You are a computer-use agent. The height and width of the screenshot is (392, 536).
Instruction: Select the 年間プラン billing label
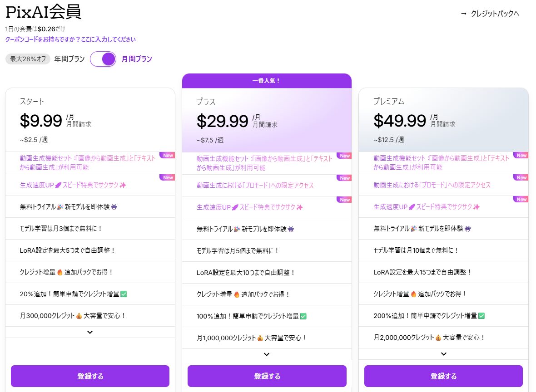pyautogui.click(x=69, y=59)
